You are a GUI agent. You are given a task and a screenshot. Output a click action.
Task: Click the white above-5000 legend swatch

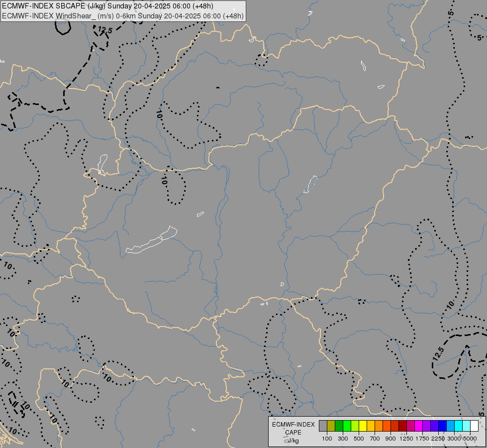click(474, 426)
